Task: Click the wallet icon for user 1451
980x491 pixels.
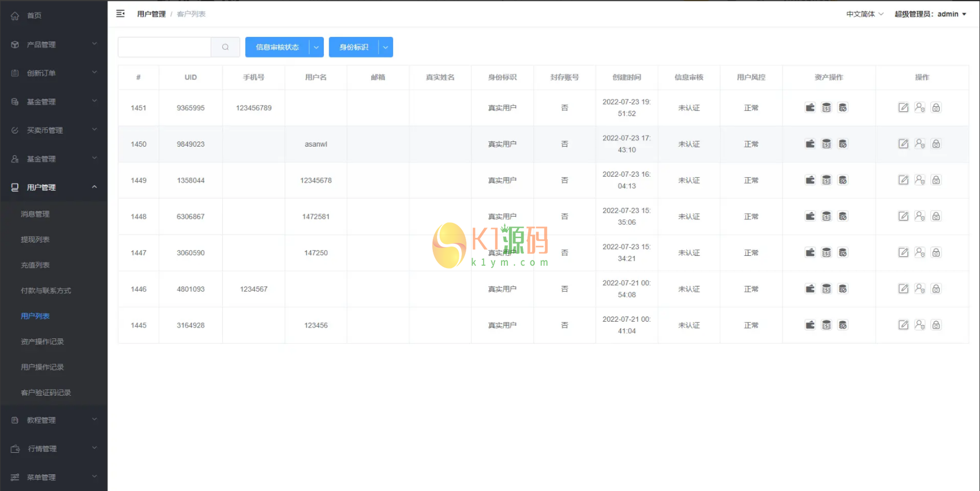Action: (810, 107)
